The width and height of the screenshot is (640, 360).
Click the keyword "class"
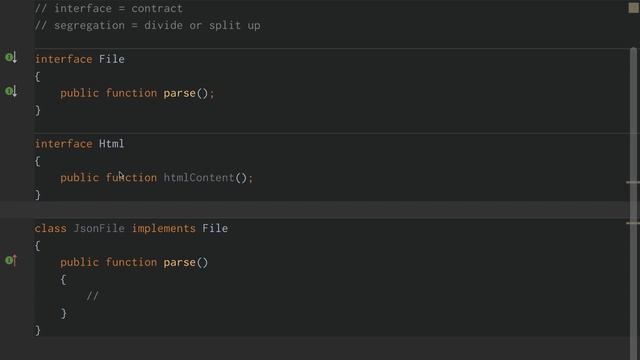51,228
